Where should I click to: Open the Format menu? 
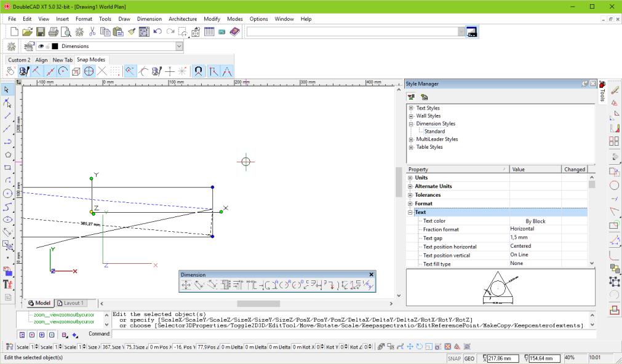[84, 18]
